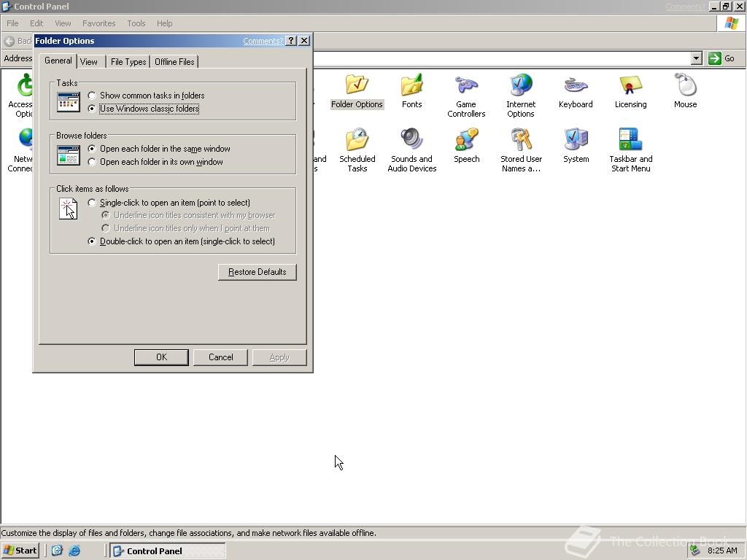747x560 pixels.
Task: Switch to the General tab
Action: (58, 61)
